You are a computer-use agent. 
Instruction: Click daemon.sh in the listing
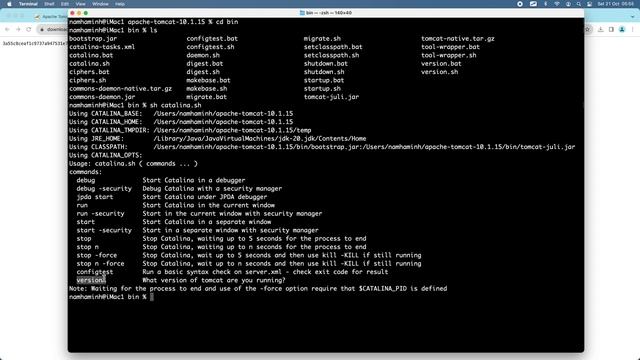point(203,55)
